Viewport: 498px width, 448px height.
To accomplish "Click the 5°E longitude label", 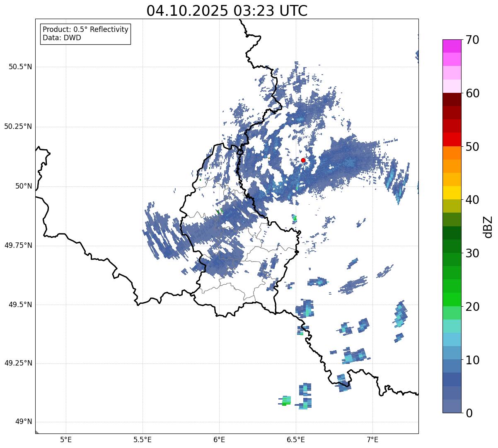I will point(66,440).
